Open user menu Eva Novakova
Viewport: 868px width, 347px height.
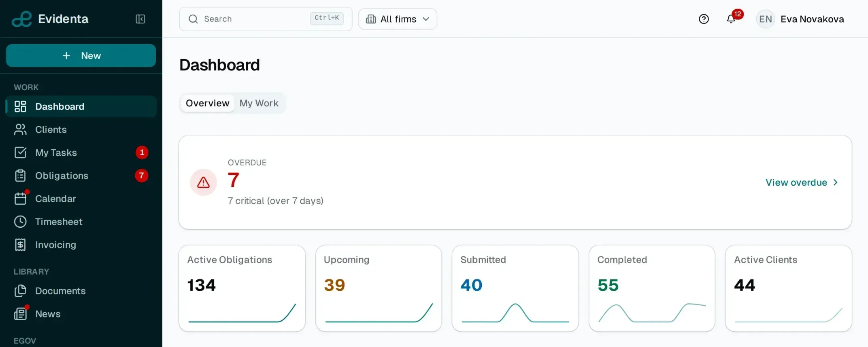[x=800, y=19]
